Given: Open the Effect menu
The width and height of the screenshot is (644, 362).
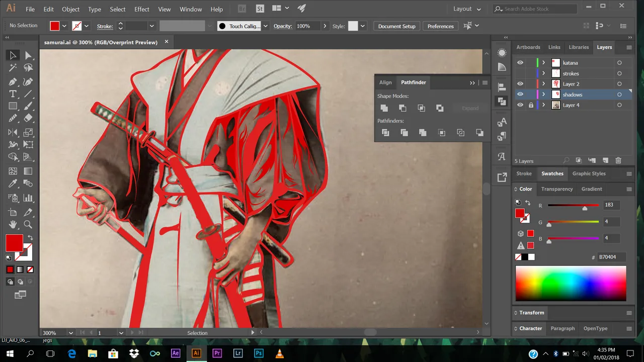Looking at the screenshot, I should [x=142, y=9].
